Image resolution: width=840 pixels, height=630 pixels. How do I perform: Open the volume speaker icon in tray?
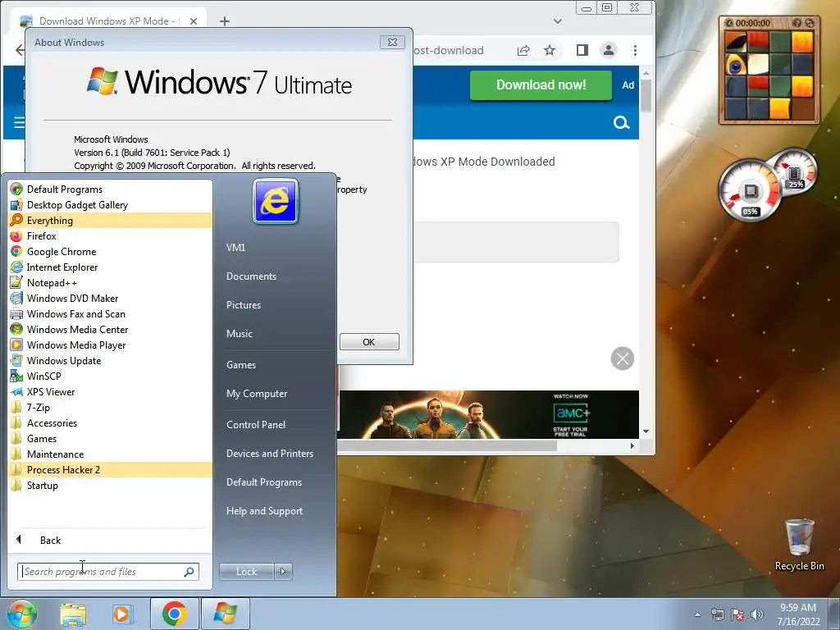756,614
